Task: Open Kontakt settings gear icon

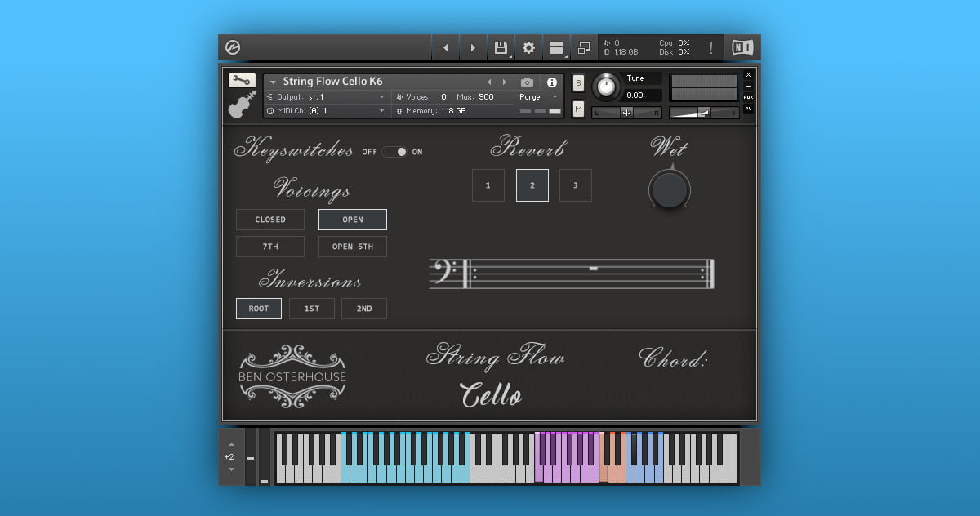Action: click(x=528, y=48)
